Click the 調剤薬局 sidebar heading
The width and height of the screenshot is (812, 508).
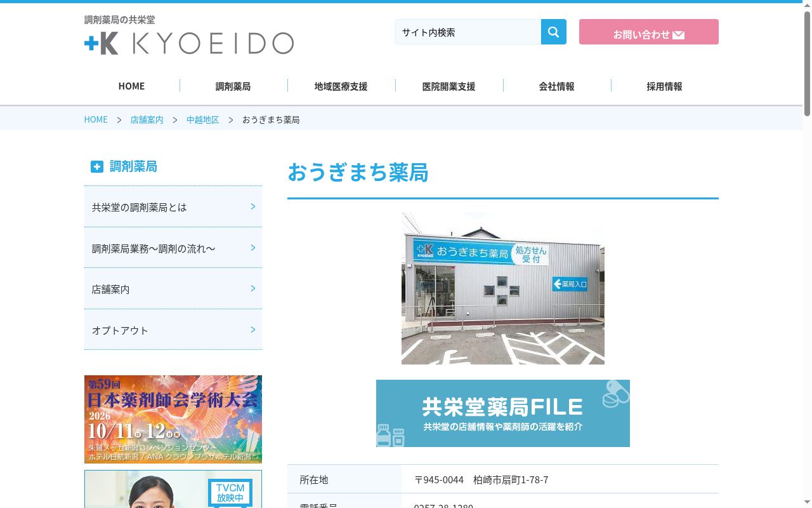[x=133, y=166]
